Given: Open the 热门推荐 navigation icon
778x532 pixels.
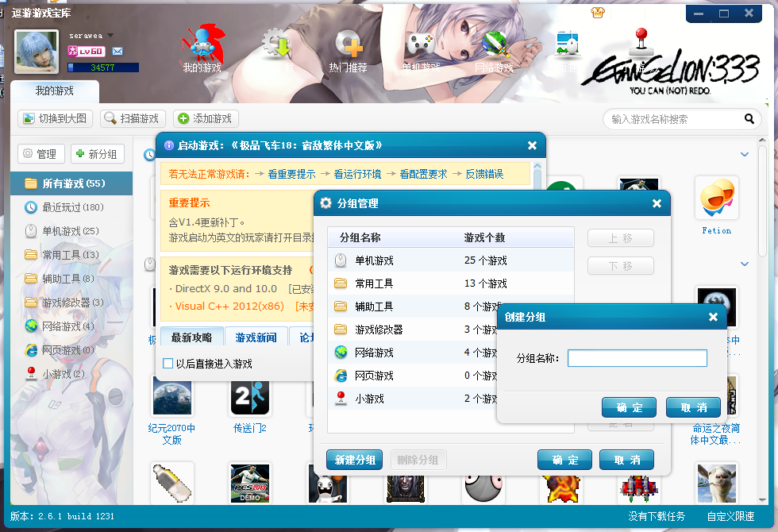Looking at the screenshot, I should (349, 51).
